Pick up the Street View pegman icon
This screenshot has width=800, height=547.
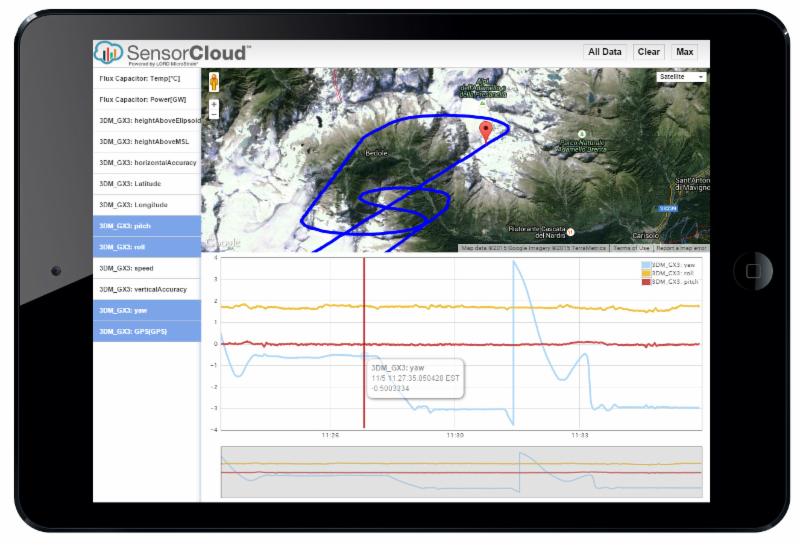[214, 82]
